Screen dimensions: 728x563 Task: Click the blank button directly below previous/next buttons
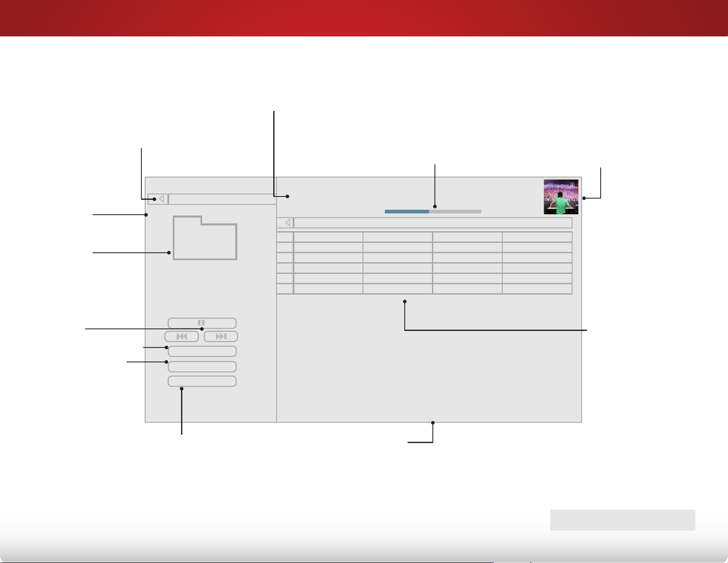tap(202, 351)
